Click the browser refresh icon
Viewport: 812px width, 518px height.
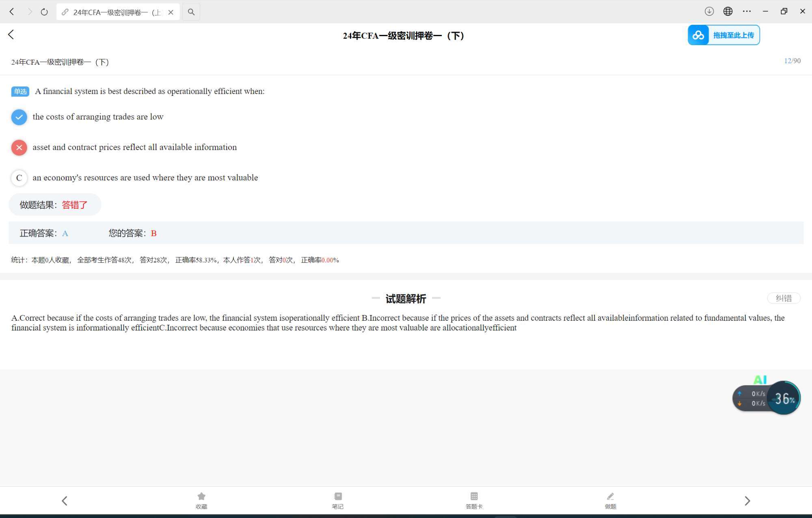pos(44,12)
